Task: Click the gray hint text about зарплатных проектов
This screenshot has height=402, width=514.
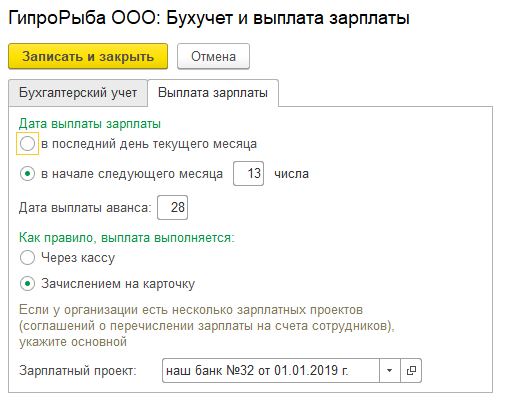Action: tap(207, 326)
